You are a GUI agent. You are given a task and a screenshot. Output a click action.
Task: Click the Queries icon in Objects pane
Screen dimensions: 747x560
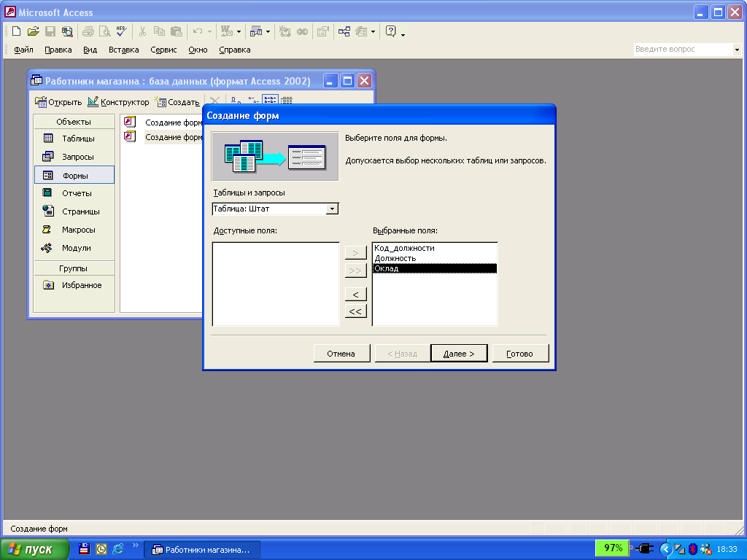pyautogui.click(x=48, y=156)
